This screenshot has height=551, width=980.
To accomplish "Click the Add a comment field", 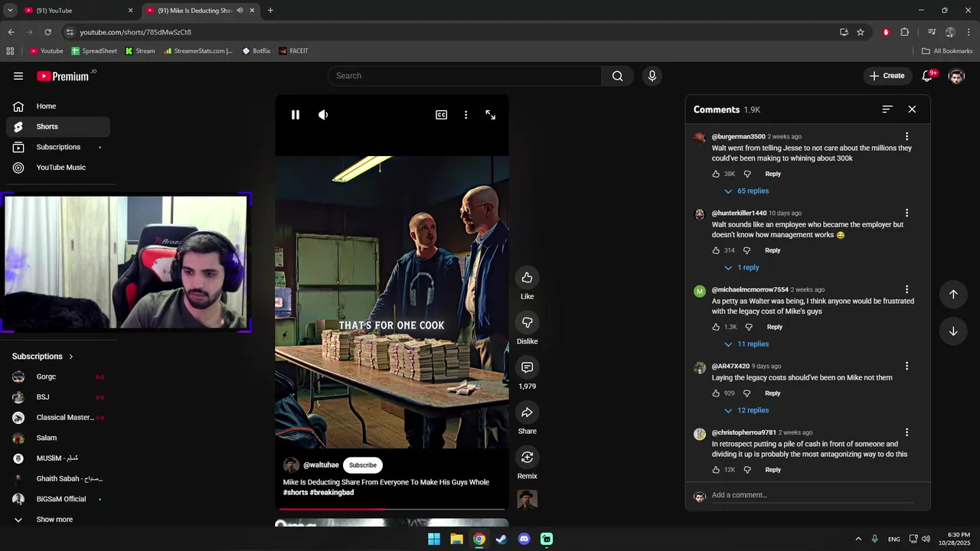I will [x=812, y=495].
